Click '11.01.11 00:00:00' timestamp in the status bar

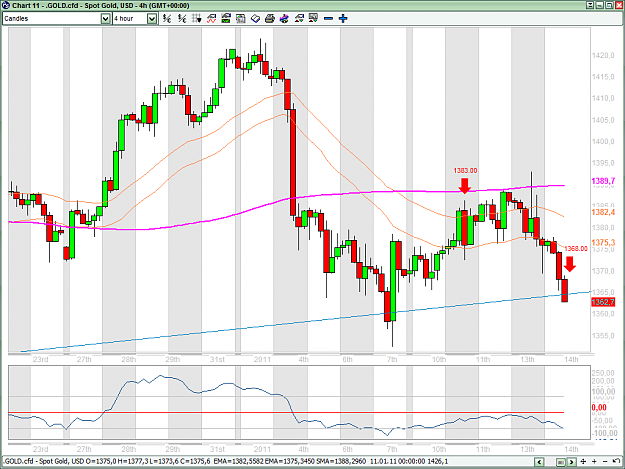(x=397, y=461)
